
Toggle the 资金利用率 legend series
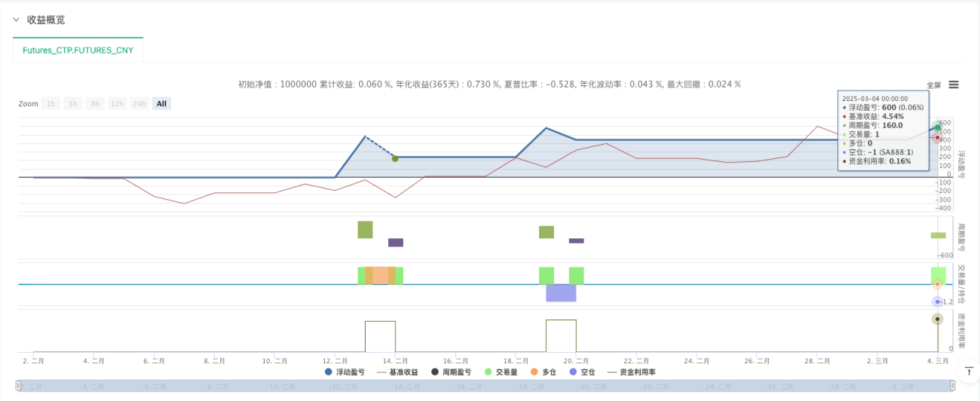tap(630, 372)
